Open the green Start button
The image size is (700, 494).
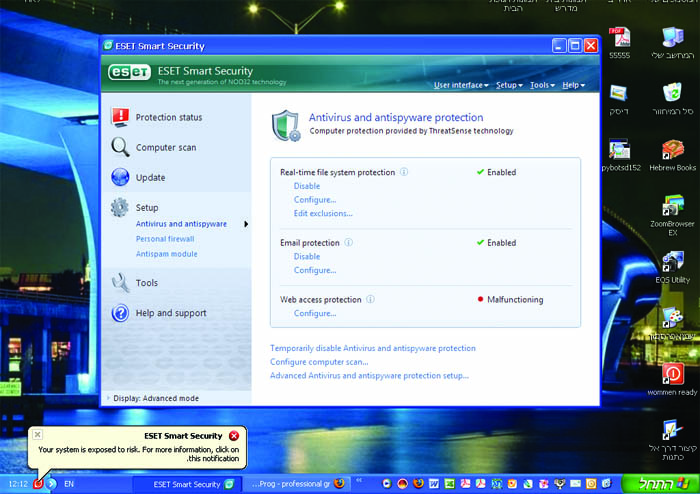click(661, 484)
